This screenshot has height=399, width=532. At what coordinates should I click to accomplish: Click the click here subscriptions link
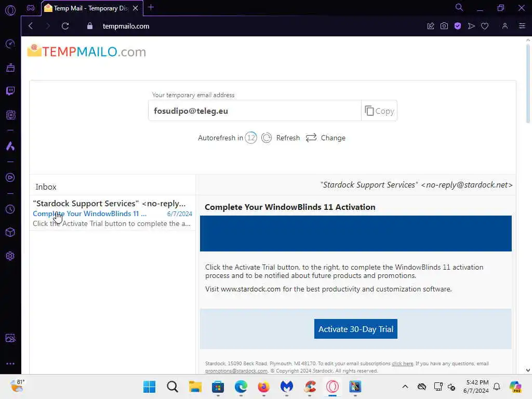[403, 363]
